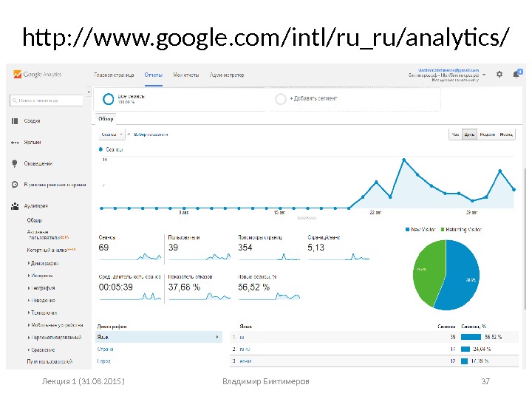Click the real-time speech bubble icon

click(15, 185)
